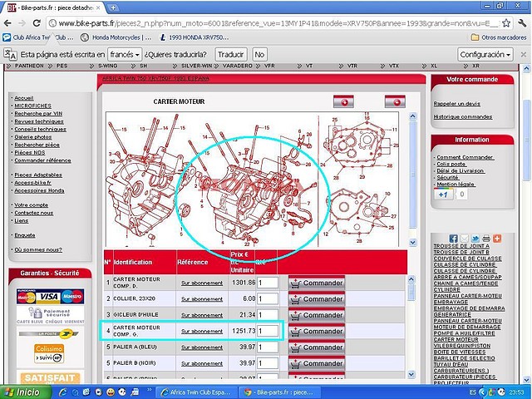Open Sur abonnement reference for GICLEUR D'HUILE
Screen dimensions: 532x399
point(202,315)
